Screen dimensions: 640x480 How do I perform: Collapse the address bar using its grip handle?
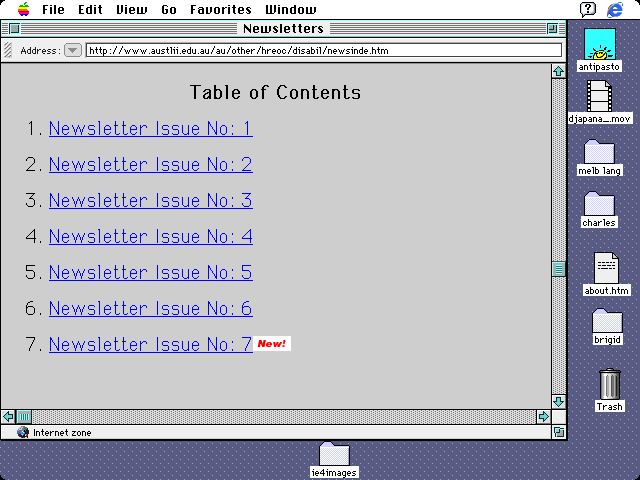point(9,50)
